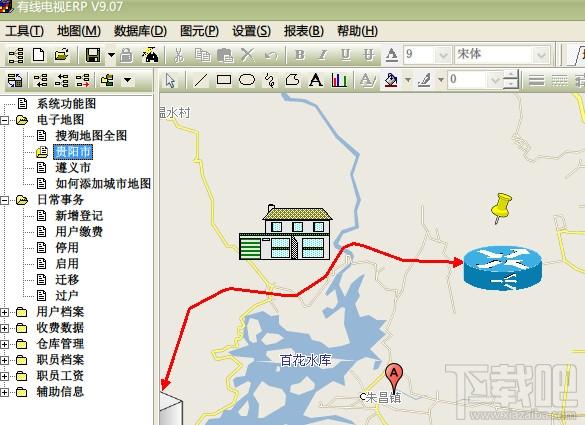Expand the 用户档案 folder node
Screen dimensions: 585x425
point(4,312)
